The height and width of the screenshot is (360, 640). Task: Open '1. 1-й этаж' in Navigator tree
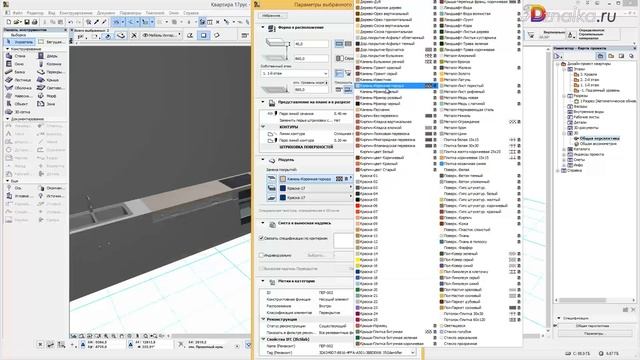[587, 85]
